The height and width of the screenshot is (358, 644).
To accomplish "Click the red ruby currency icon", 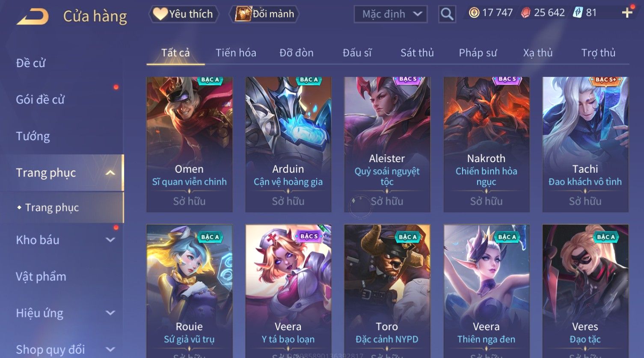I will click(525, 13).
